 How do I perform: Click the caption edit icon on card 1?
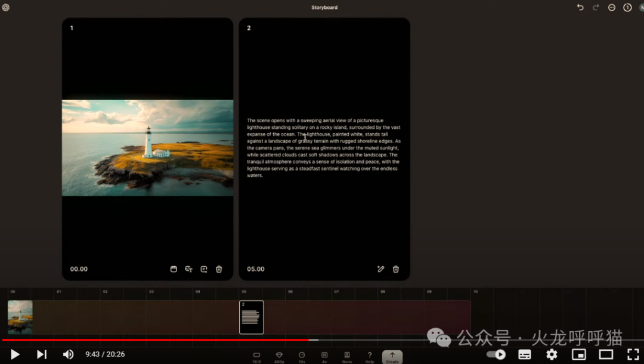[204, 269]
